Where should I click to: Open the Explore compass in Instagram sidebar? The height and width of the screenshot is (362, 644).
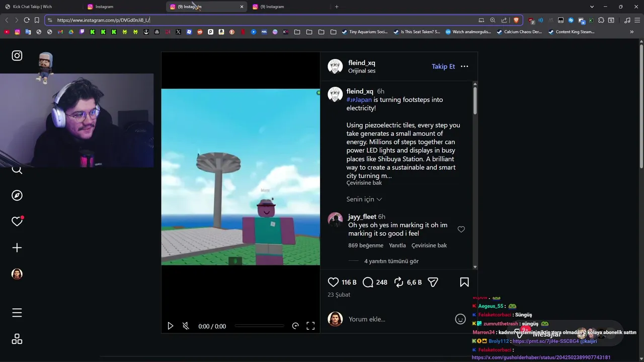click(17, 196)
